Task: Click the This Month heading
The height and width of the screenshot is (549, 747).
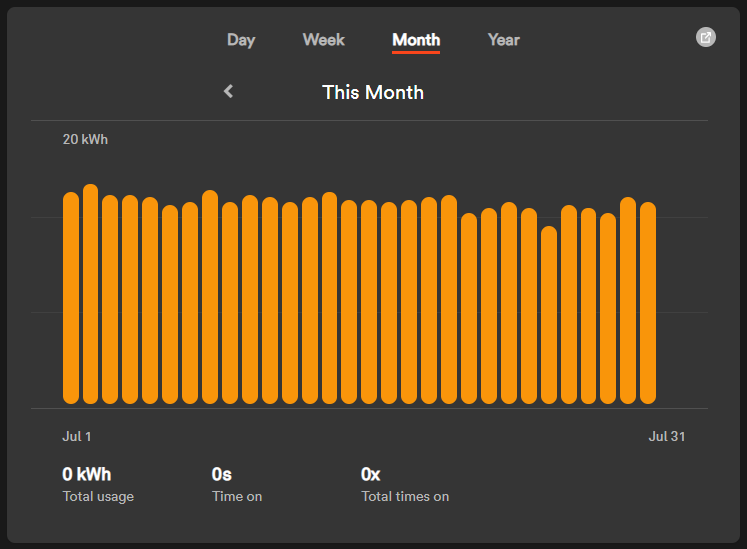Action: 373,92
